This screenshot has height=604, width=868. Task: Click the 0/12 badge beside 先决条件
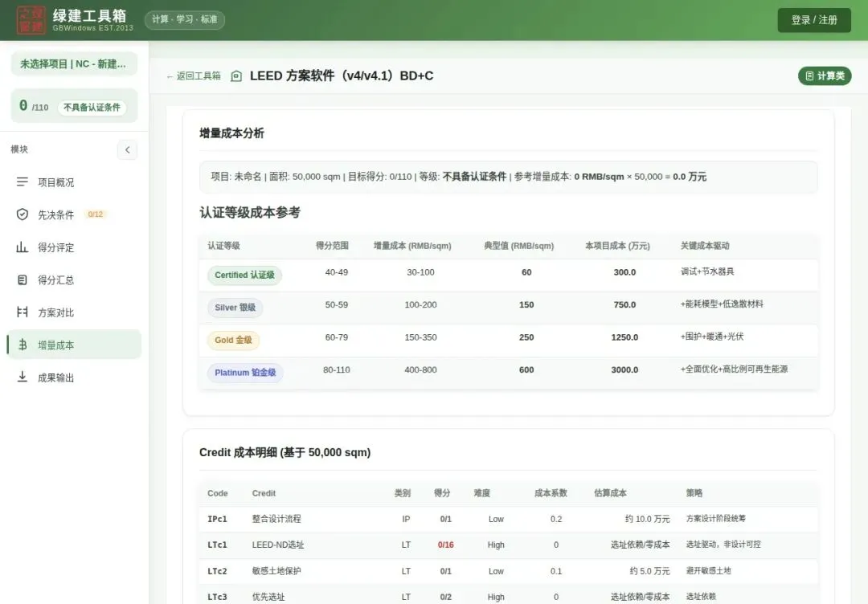(95, 214)
